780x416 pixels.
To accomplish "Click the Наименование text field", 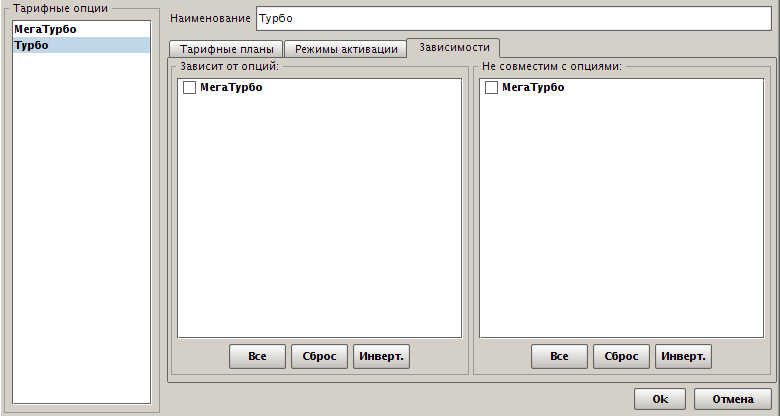I will (x=513, y=19).
